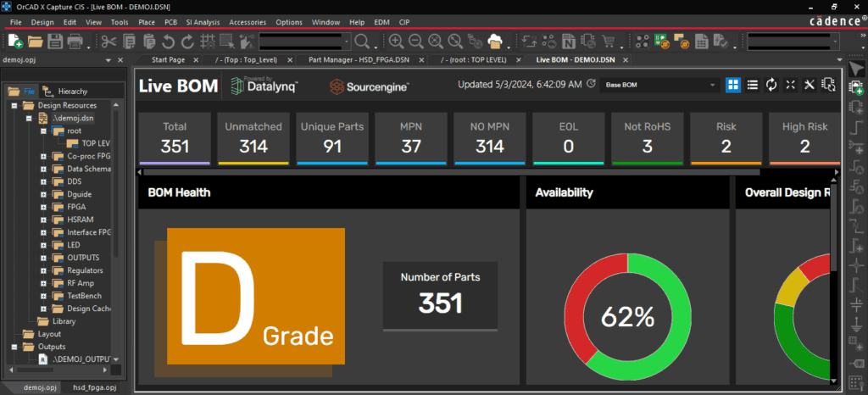Click the Unmatched 314 summary card
This screenshot has height=395, width=868.
click(253, 136)
